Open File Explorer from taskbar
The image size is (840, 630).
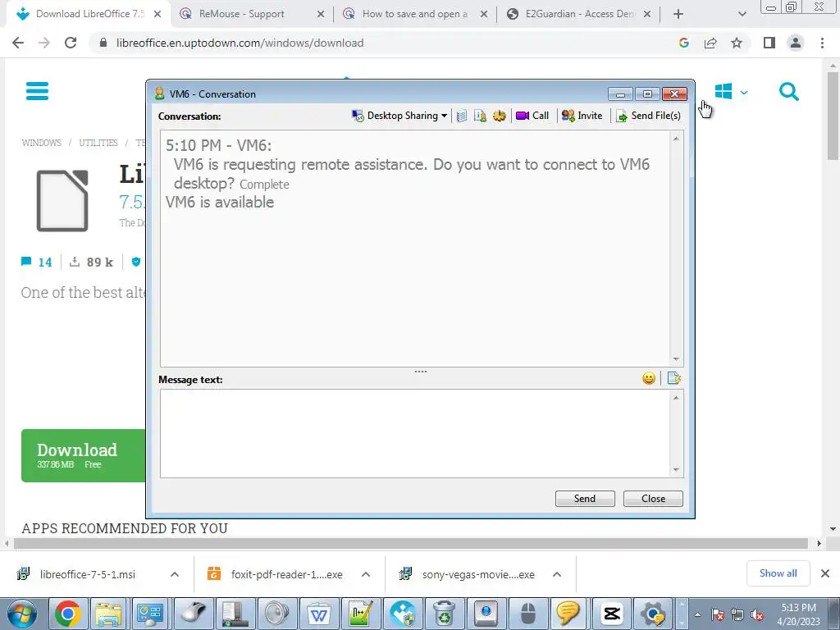(x=109, y=614)
